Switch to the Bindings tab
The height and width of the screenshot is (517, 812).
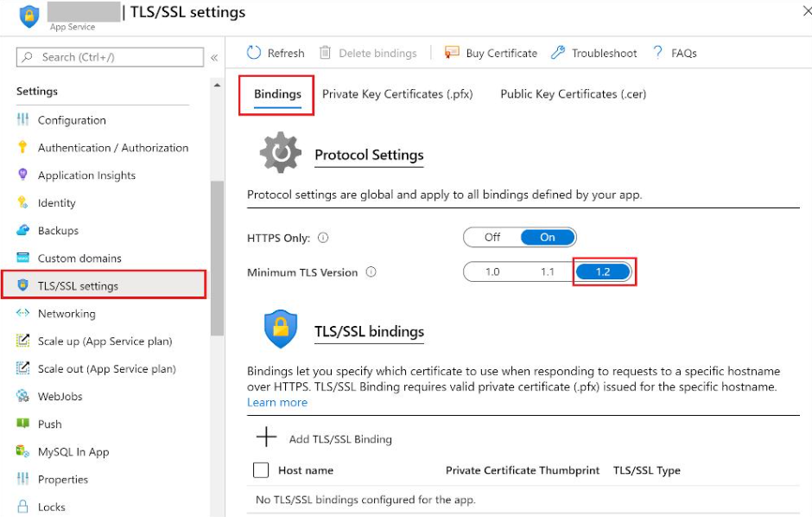pyautogui.click(x=277, y=94)
